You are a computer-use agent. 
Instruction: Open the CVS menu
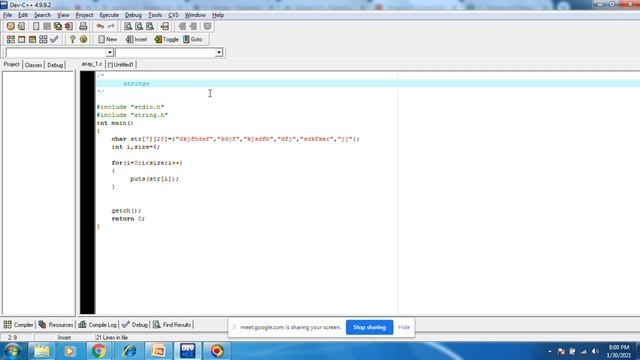click(173, 15)
